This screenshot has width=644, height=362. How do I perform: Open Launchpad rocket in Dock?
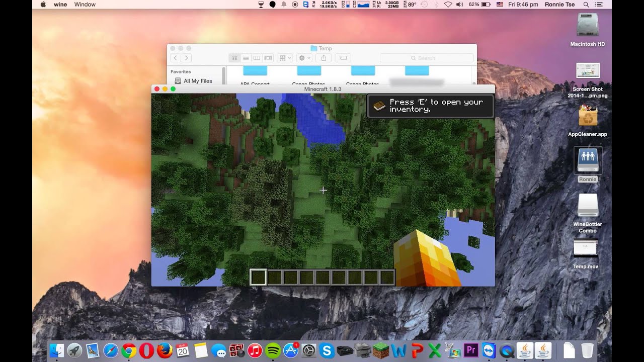[75, 350]
